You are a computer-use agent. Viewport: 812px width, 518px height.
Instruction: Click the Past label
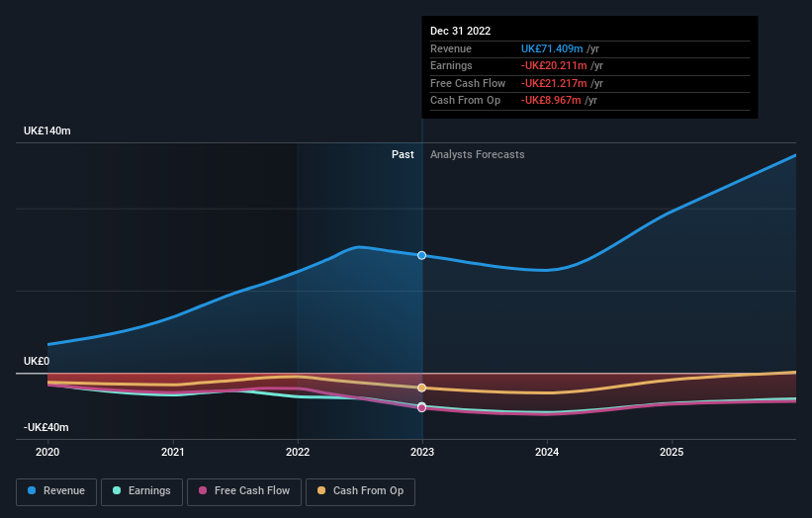click(x=403, y=154)
